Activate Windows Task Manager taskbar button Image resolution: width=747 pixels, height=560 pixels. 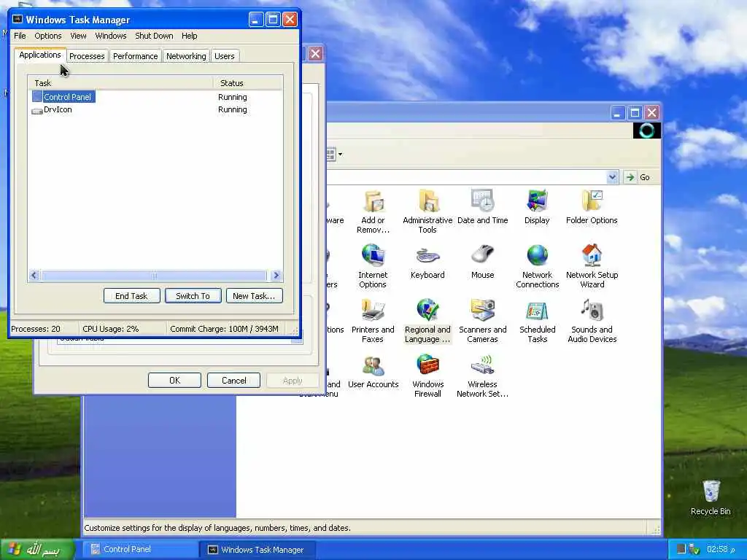tap(257, 550)
